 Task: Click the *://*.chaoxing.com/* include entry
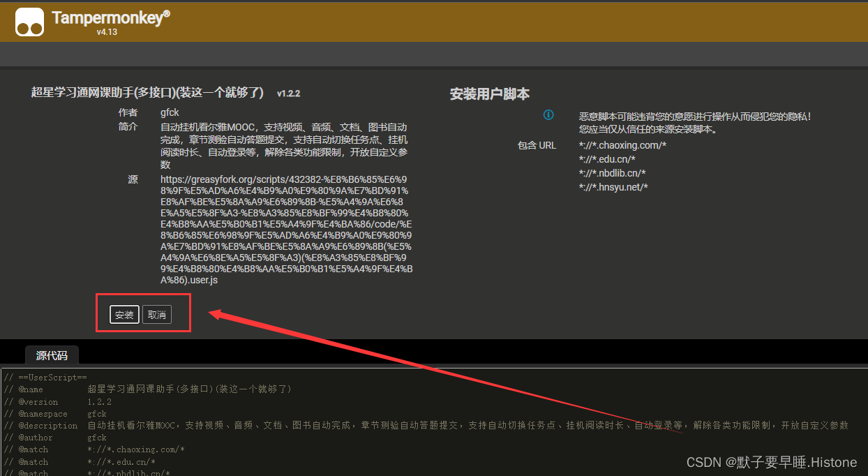point(622,145)
